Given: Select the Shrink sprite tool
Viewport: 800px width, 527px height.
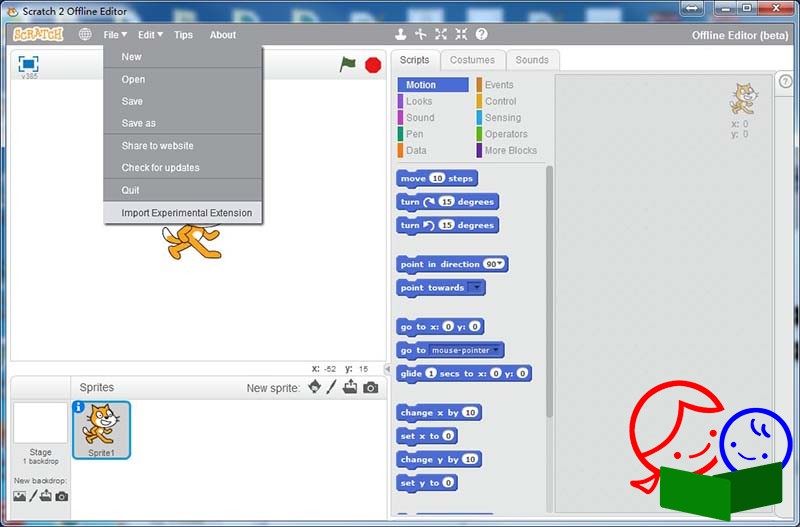Looking at the screenshot, I should pos(461,34).
